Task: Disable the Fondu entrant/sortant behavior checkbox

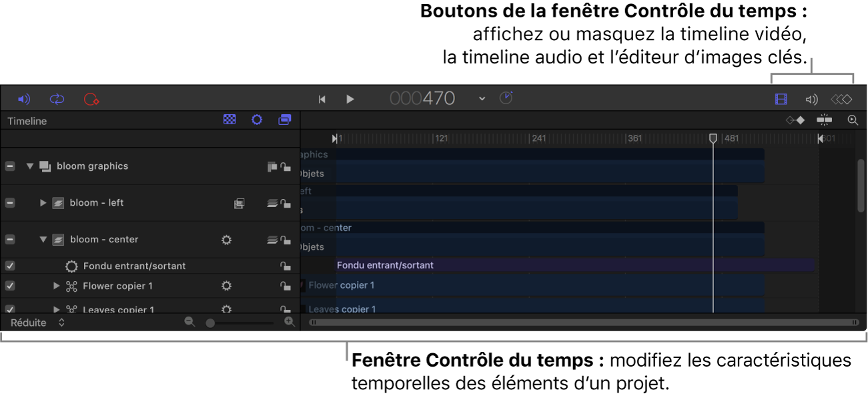Action: (x=9, y=266)
